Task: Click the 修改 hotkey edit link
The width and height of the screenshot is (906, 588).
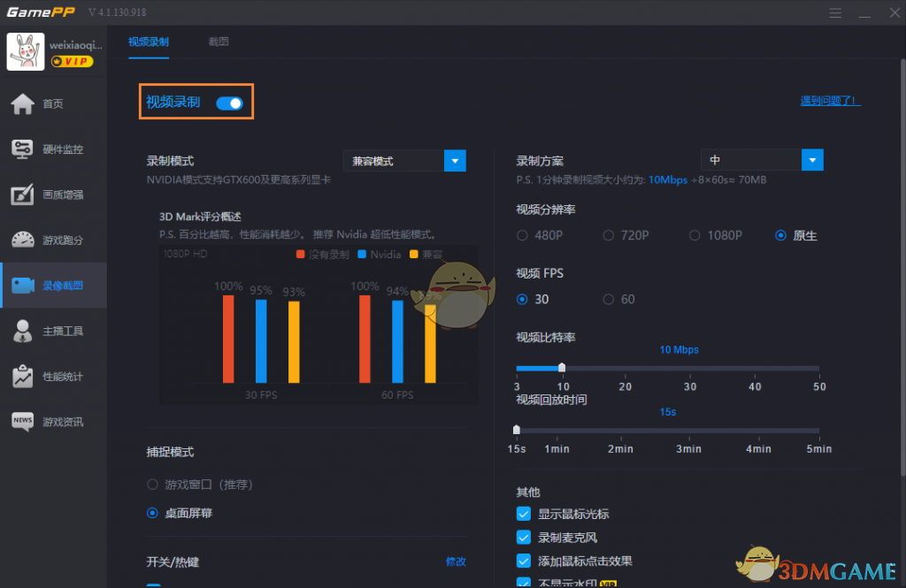Action: (456, 561)
